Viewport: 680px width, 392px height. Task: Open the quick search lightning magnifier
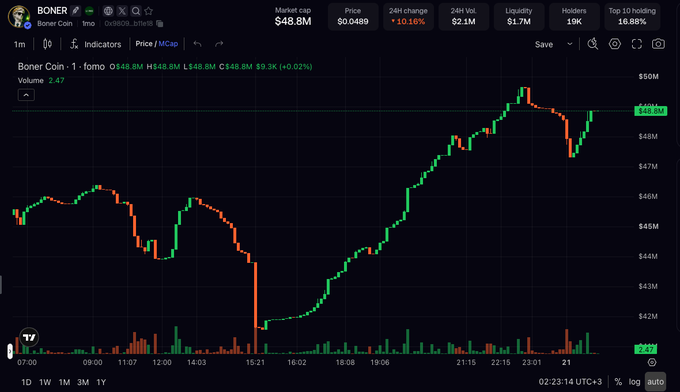point(593,44)
